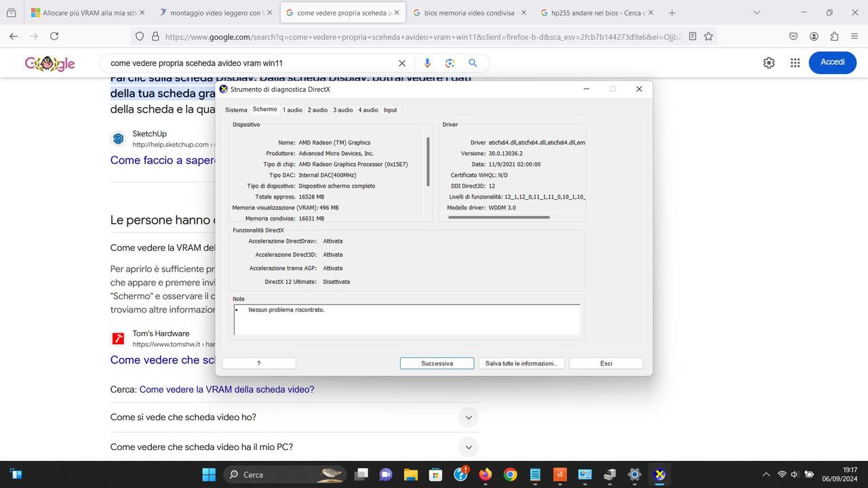Launch Google Chrome from the taskbar
Viewport: 868px width, 488px height.
[x=510, y=474]
